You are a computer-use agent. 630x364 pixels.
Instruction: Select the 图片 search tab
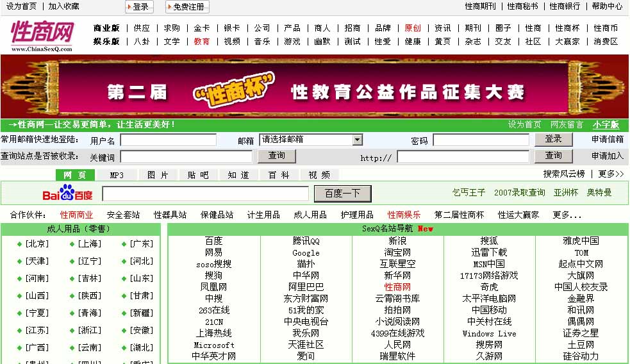(x=158, y=175)
